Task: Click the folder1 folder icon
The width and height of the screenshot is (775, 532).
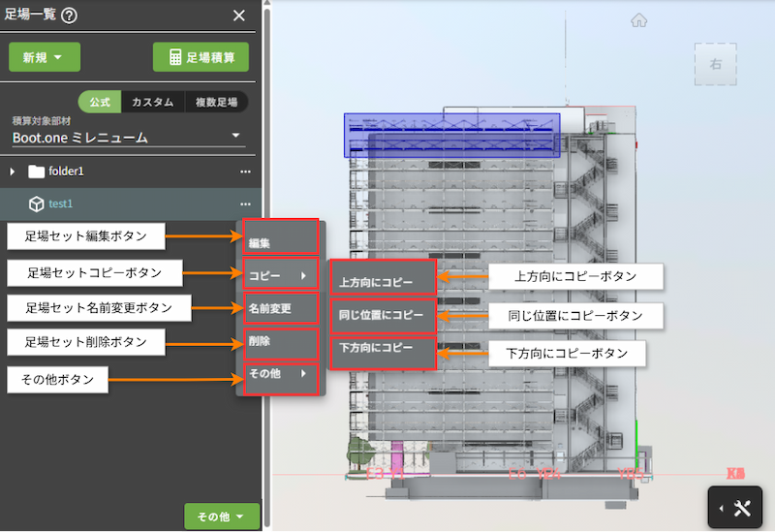Action: [x=37, y=172]
